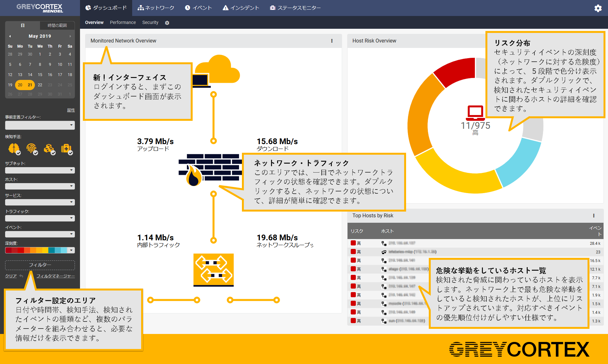Select May 20 in the calendar
Image resolution: width=608 pixels, height=364 pixels.
pos(20,85)
